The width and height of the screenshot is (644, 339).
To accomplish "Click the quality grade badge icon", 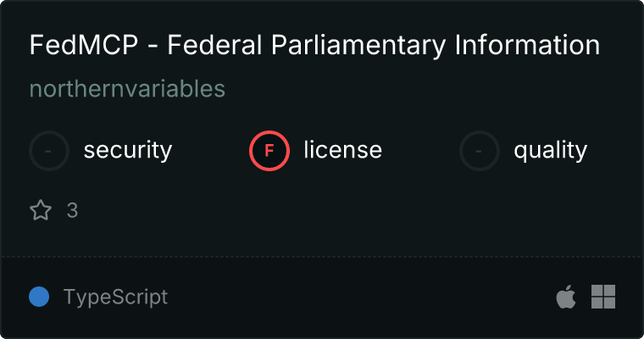I will 480,151.
